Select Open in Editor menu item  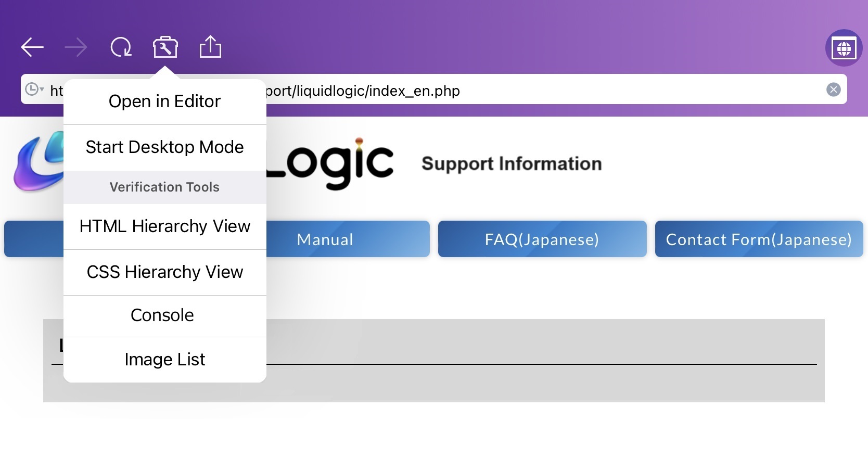(x=165, y=101)
